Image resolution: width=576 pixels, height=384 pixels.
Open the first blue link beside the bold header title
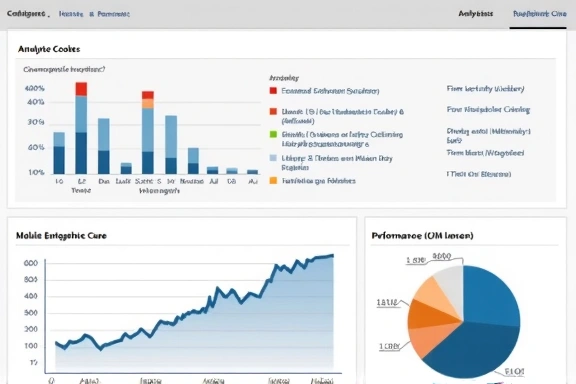coord(71,14)
